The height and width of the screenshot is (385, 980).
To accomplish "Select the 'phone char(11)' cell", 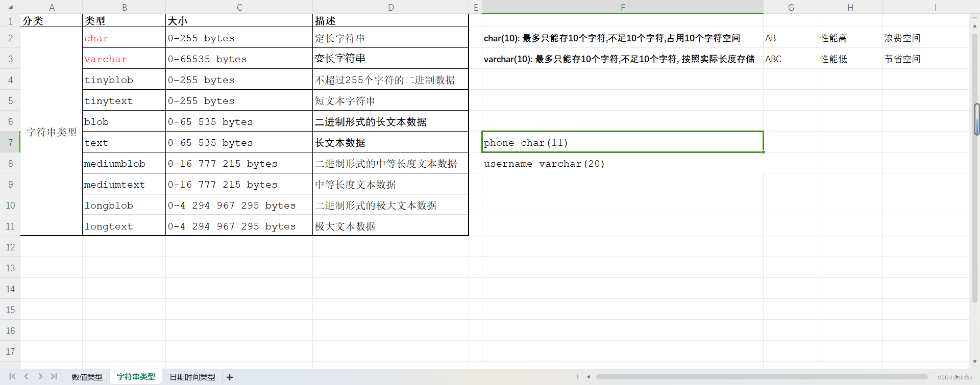I will [623, 142].
